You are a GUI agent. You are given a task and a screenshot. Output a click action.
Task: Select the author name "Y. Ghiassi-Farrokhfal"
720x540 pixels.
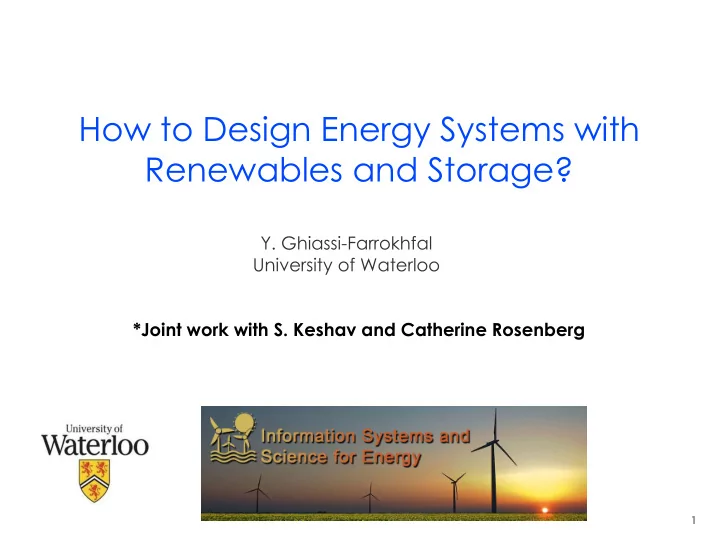pos(346,243)
